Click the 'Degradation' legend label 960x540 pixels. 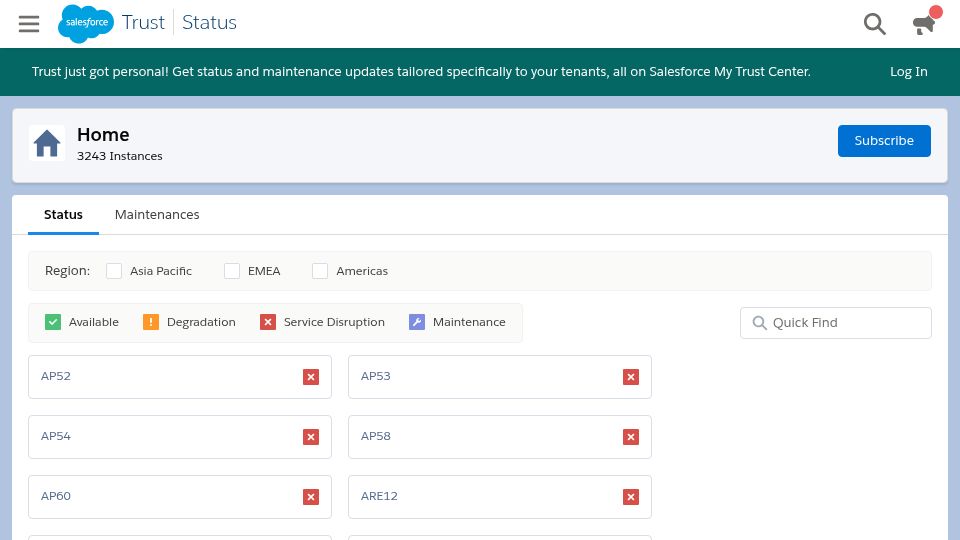tap(201, 322)
